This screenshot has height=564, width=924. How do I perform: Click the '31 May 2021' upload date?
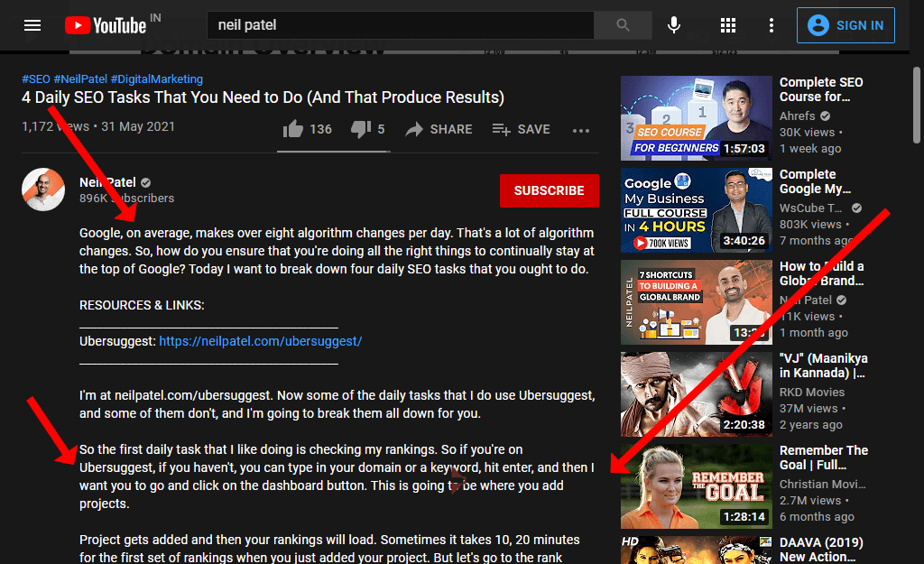click(138, 126)
